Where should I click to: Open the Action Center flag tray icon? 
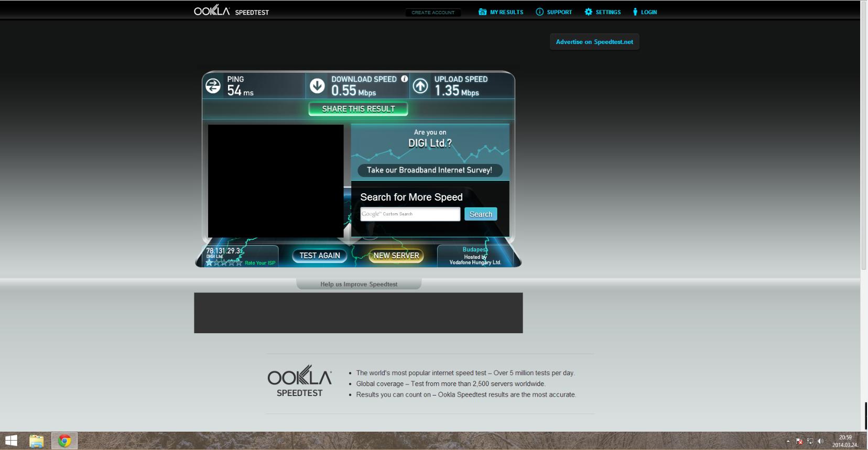[799, 441]
